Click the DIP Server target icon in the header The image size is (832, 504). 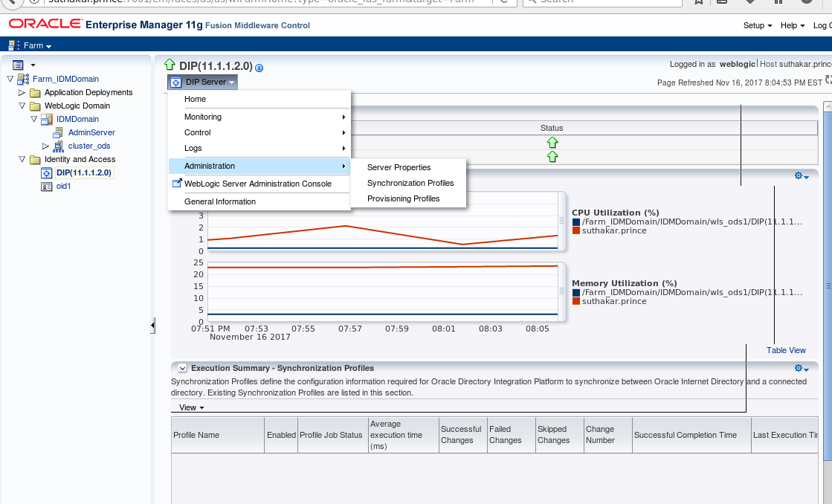[x=175, y=82]
